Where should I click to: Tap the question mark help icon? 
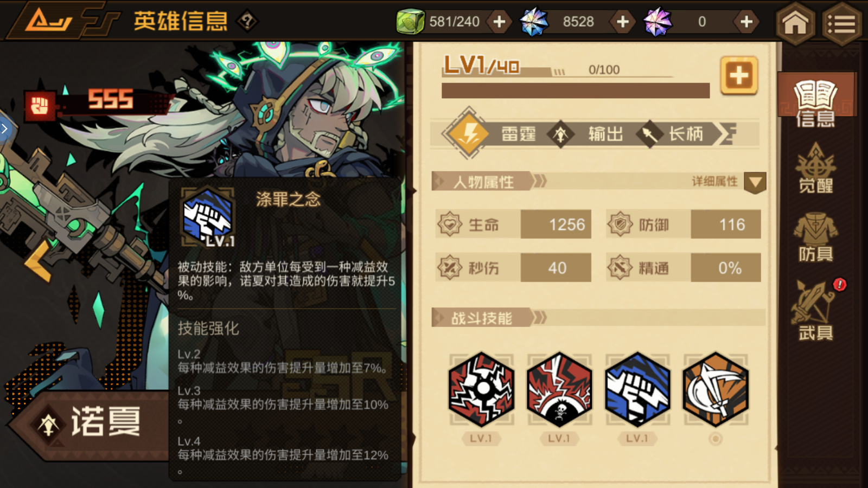(x=247, y=22)
